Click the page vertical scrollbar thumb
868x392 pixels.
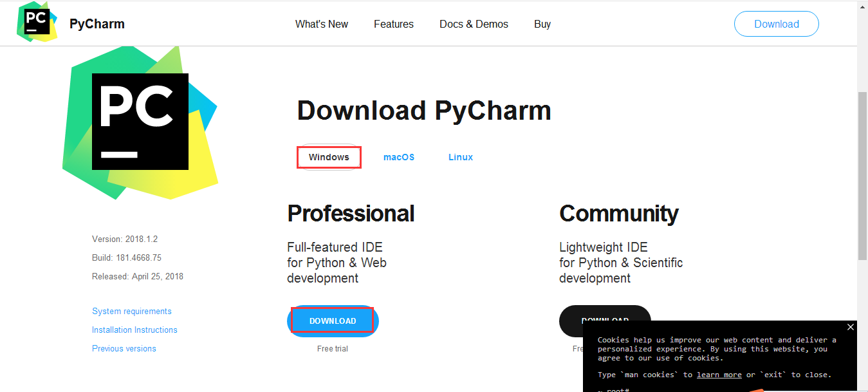pos(862,175)
